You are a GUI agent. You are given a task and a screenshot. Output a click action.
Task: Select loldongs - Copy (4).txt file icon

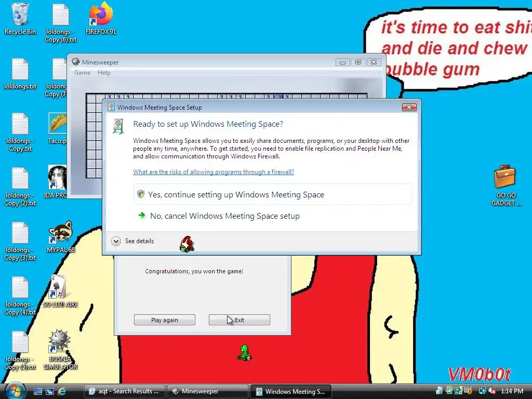[x=20, y=296]
